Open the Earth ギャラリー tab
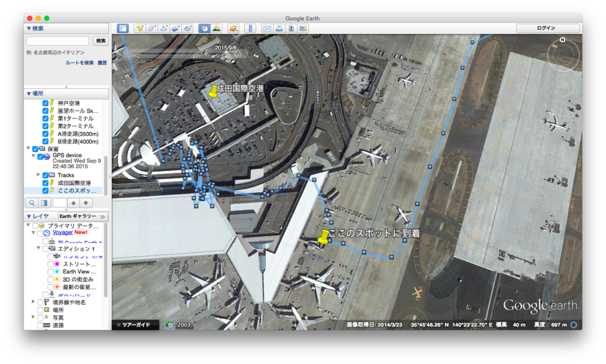The image size is (606, 364). point(78,217)
